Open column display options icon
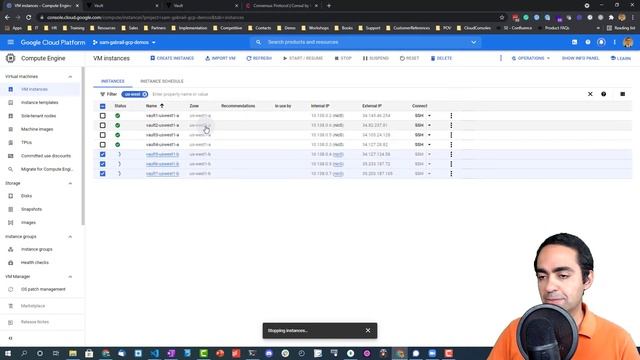The image size is (640, 360). click(622, 94)
